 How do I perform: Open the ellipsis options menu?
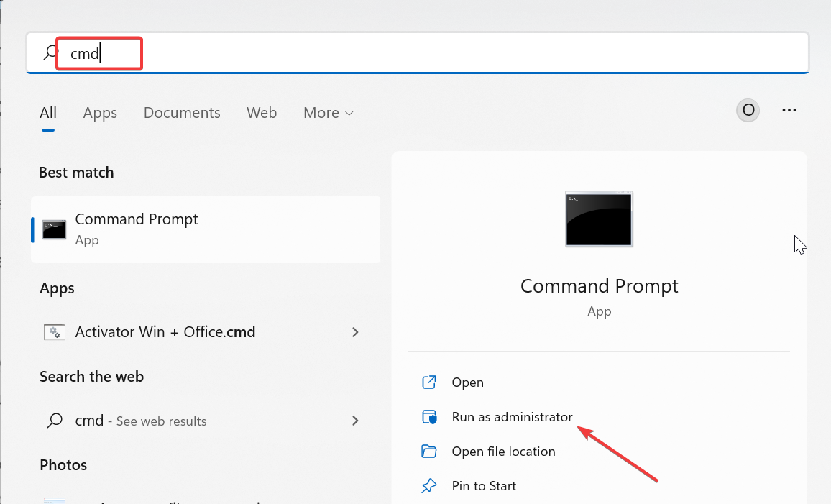(789, 109)
